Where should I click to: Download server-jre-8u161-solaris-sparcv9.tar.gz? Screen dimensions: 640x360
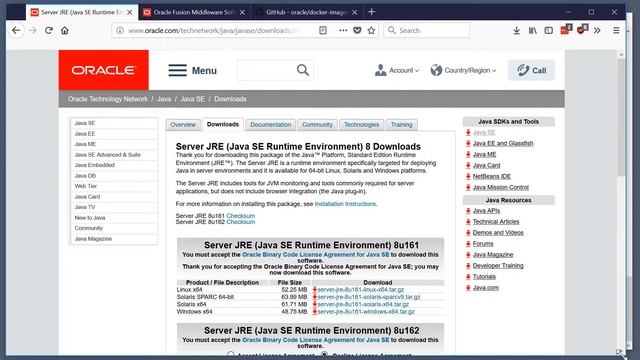click(x=369, y=297)
